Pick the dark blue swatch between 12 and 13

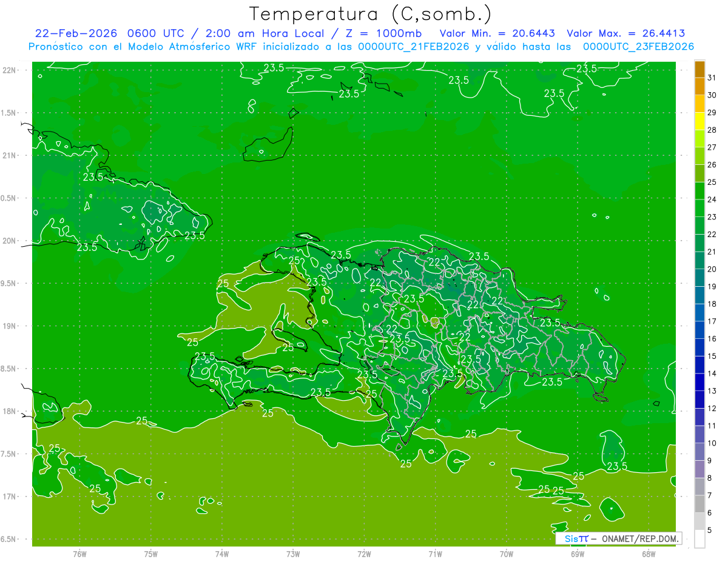coord(699,400)
